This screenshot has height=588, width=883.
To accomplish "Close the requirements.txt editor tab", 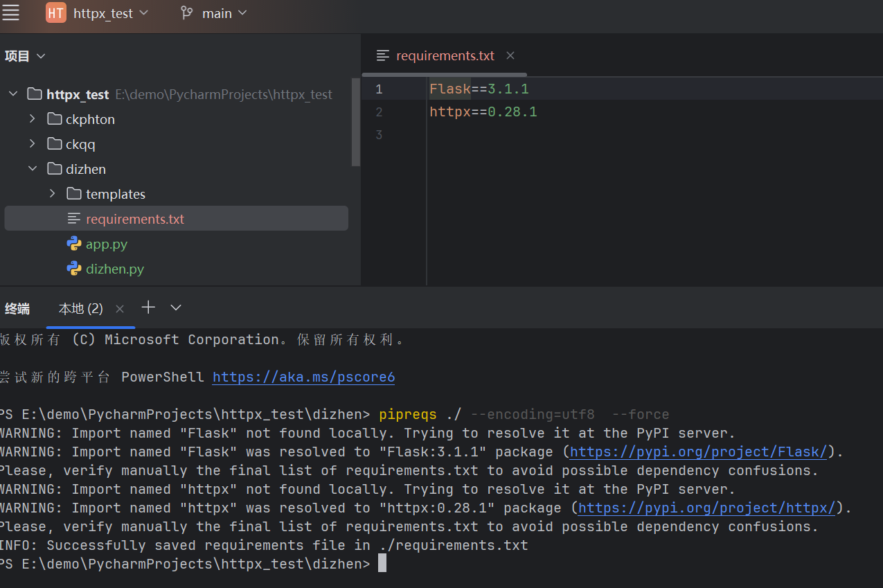I will coord(510,55).
